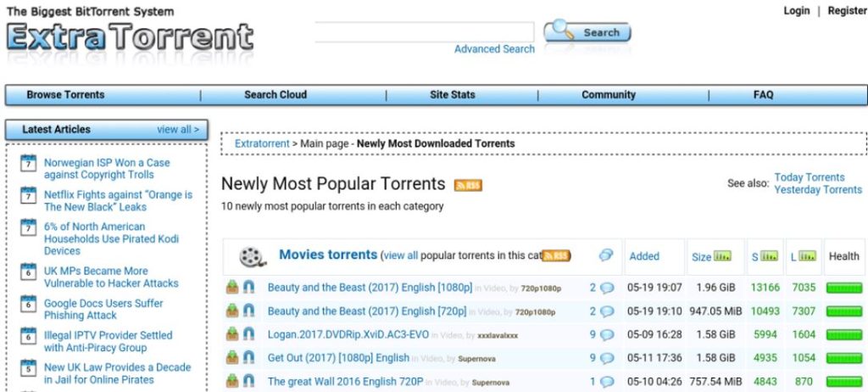Image resolution: width=868 pixels, height=392 pixels.
Task: Click uploader 720p1080p on the 1080p row
Action: pos(541,288)
